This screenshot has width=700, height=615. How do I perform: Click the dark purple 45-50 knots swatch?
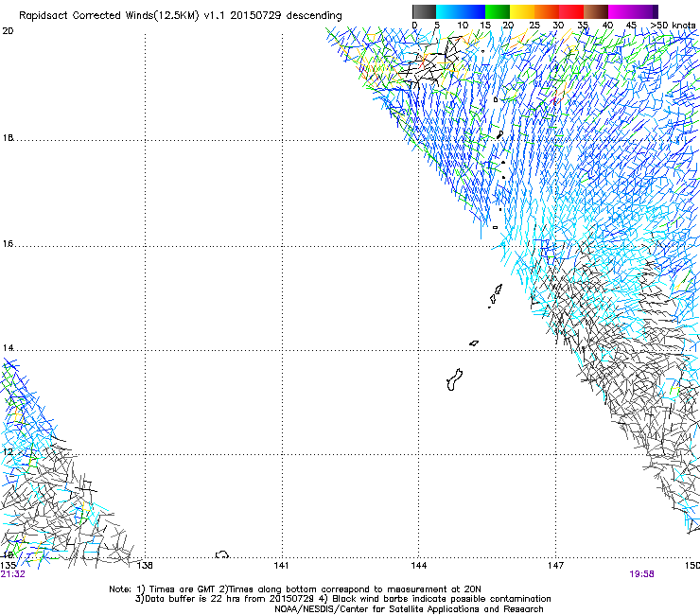(x=645, y=11)
